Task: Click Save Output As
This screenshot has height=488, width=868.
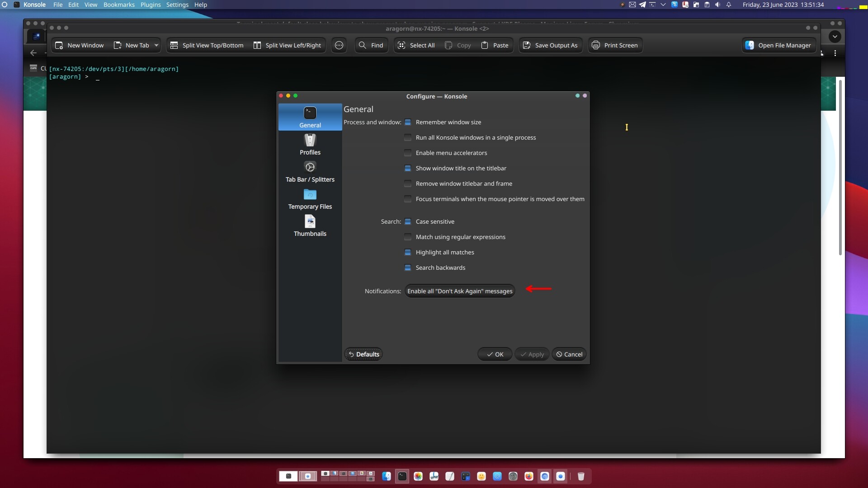Action: pyautogui.click(x=550, y=45)
